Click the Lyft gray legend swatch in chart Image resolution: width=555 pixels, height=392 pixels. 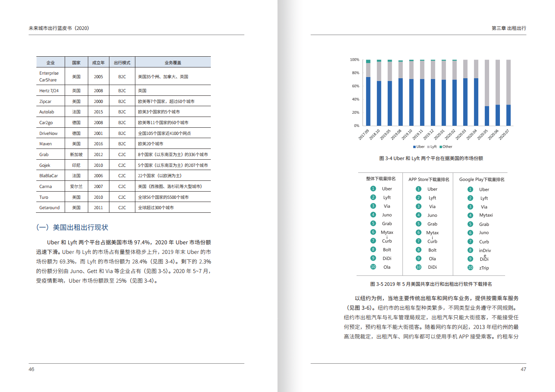[428, 147]
